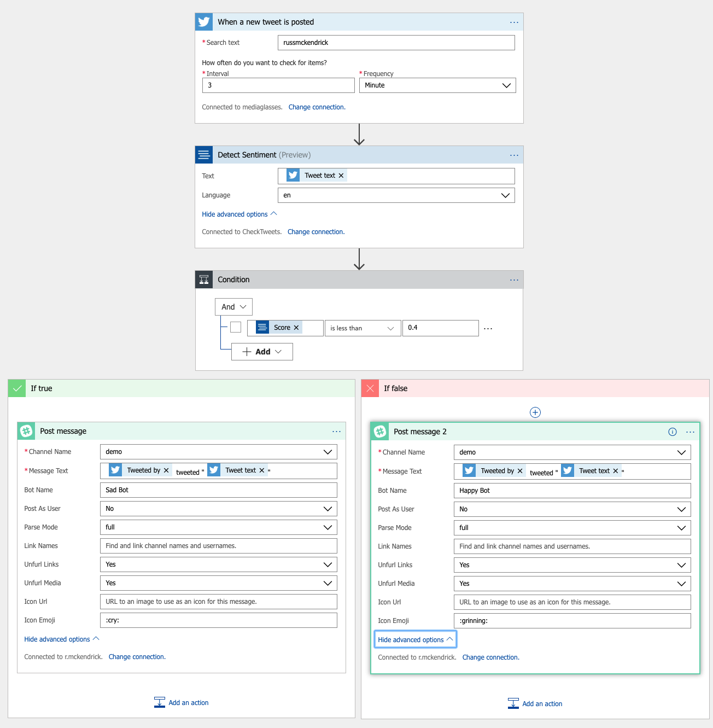713x728 pixels.
Task: Click the Search text field containing russmckendrick
Action: click(396, 42)
